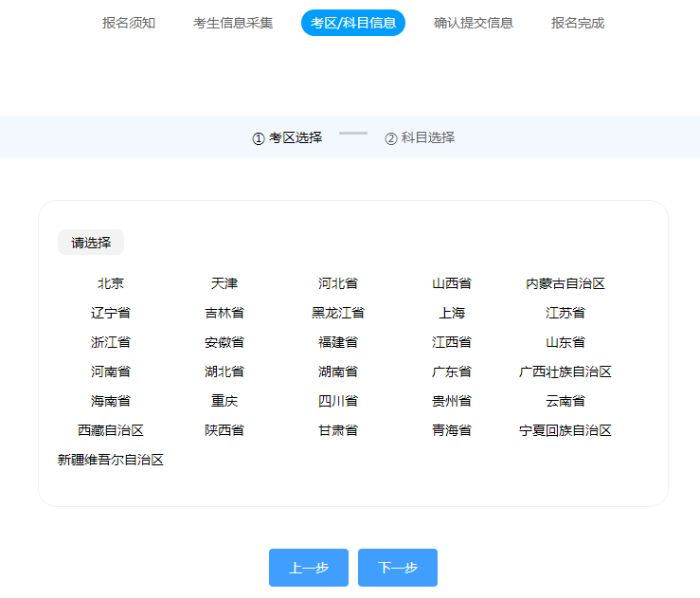This screenshot has height=598, width=700.
Task: Click 新疆维吾尔自治区 in the list
Action: point(111,460)
